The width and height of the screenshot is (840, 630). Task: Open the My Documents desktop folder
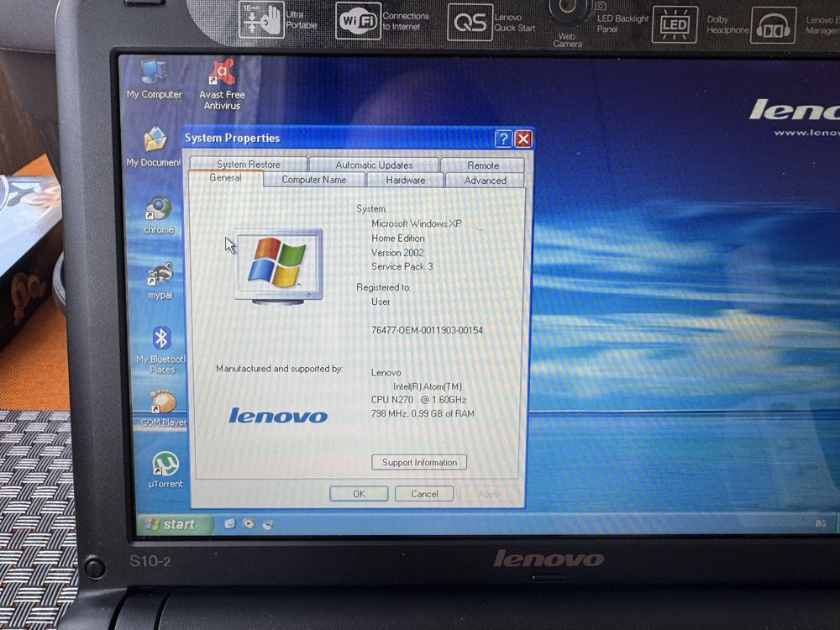pyautogui.click(x=155, y=147)
